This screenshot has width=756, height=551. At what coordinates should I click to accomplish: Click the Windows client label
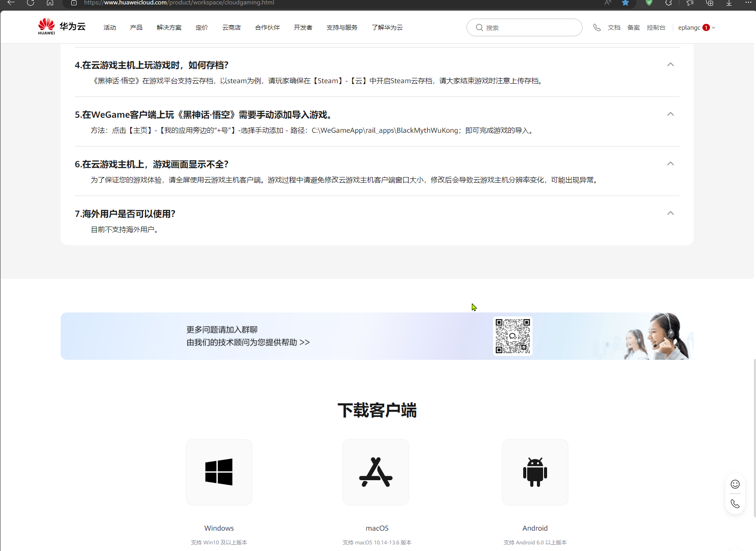coord(219,528)
